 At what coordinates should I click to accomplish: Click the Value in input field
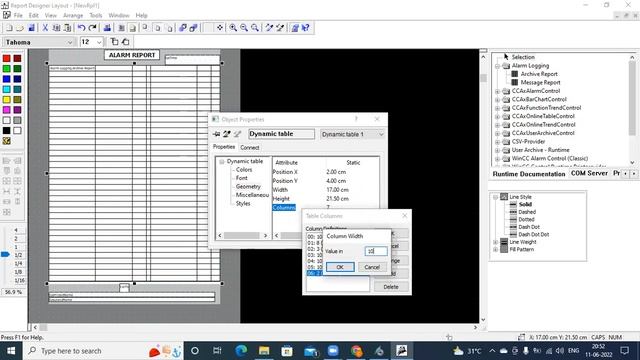(376, 251)
